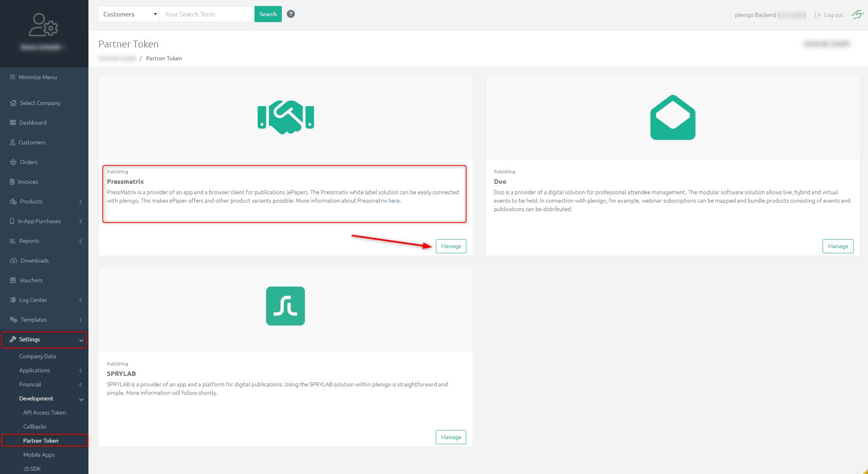
Task: Collapse the Development submenu chevron
Action: point(81,399)
